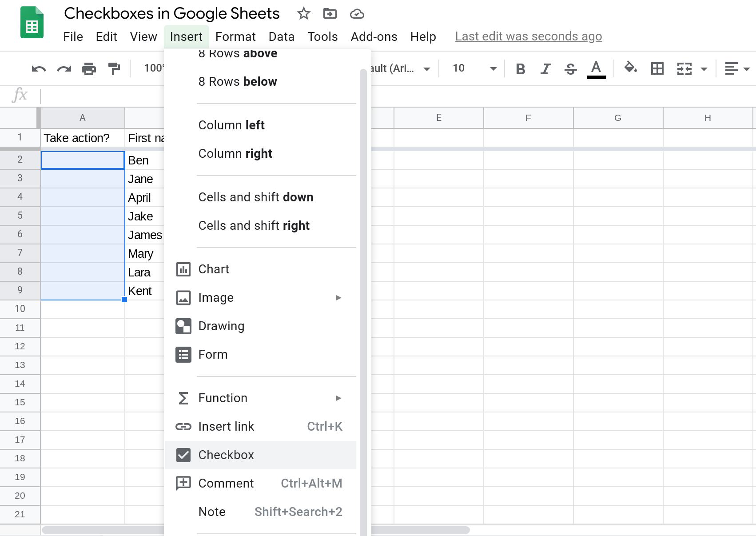Open the Edit menu
This screenshot has width=756, height=536.
tap(107, 36)
